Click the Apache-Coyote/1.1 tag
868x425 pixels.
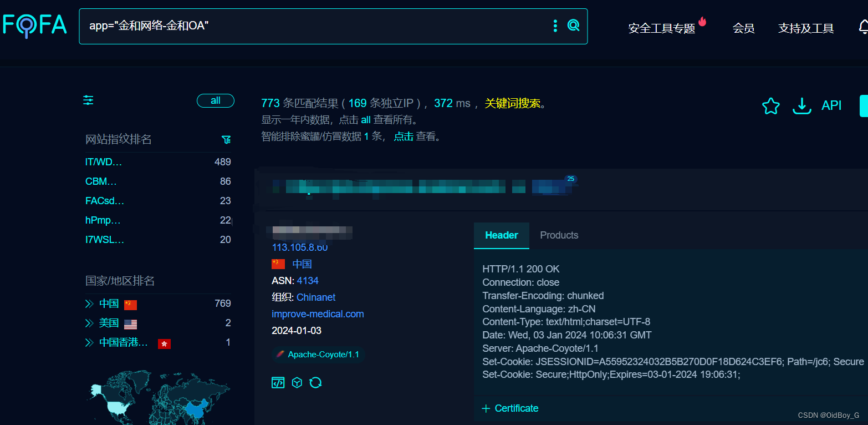[318, 355]
